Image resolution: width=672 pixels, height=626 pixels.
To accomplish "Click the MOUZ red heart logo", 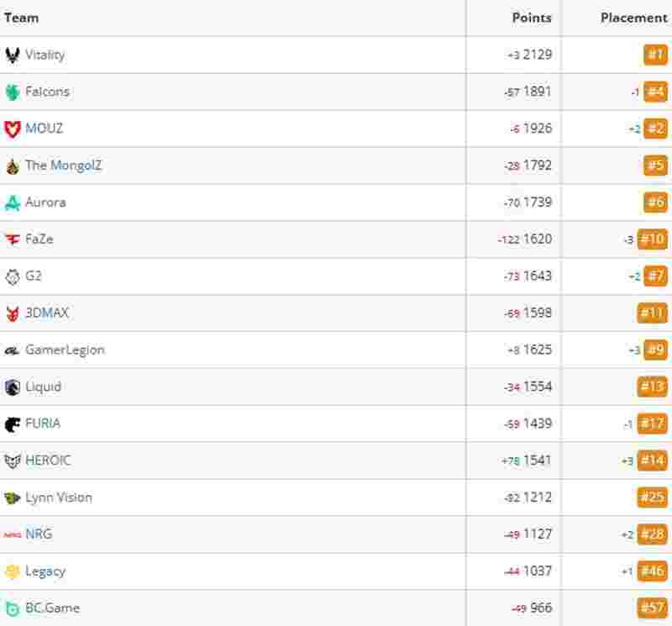I will pos(13,129).
